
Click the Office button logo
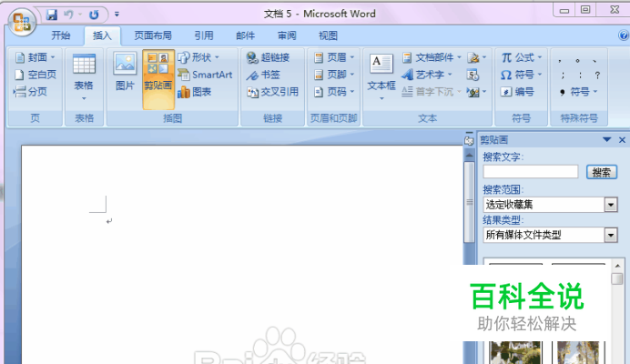[22, 22]
